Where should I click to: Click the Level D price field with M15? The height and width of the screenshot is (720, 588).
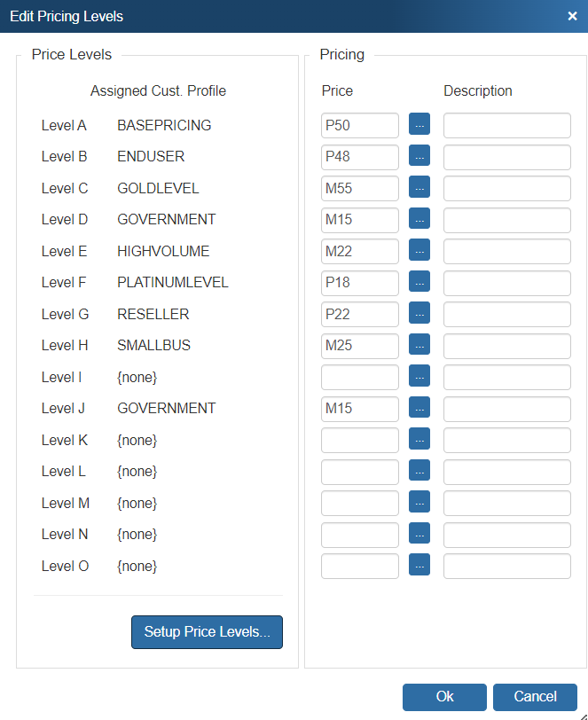pos(360,220)
